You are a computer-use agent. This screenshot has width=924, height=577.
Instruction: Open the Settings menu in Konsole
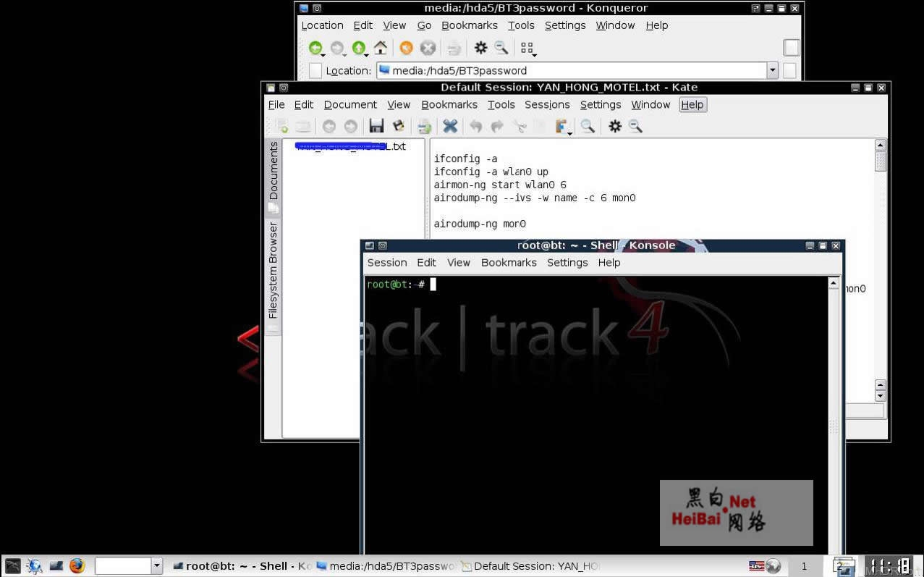pos(567,263)
